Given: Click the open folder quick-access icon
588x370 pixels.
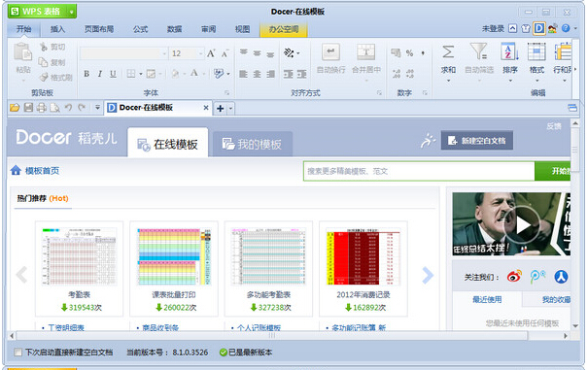Looking at the screenshot, I should click(x=15, y=108).
